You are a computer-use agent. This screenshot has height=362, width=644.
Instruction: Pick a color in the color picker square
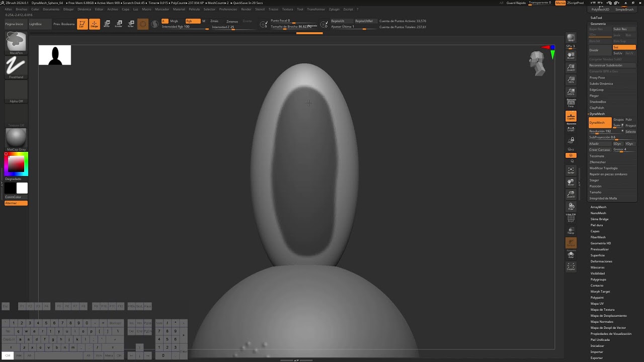pyautogui.click(x=16, y=164)
